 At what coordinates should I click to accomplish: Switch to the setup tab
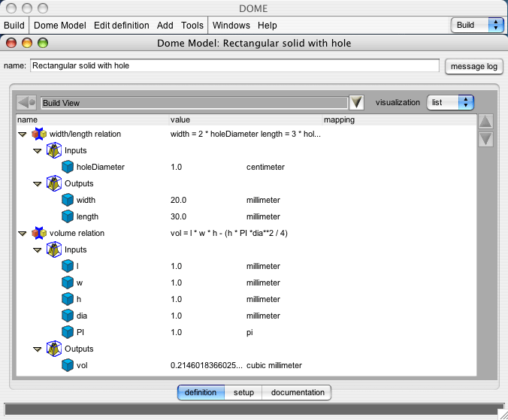pos(243,392)
